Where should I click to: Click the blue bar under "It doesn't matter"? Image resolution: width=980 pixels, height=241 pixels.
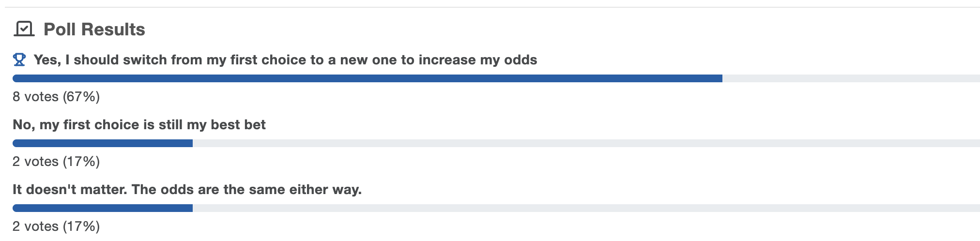103,208
